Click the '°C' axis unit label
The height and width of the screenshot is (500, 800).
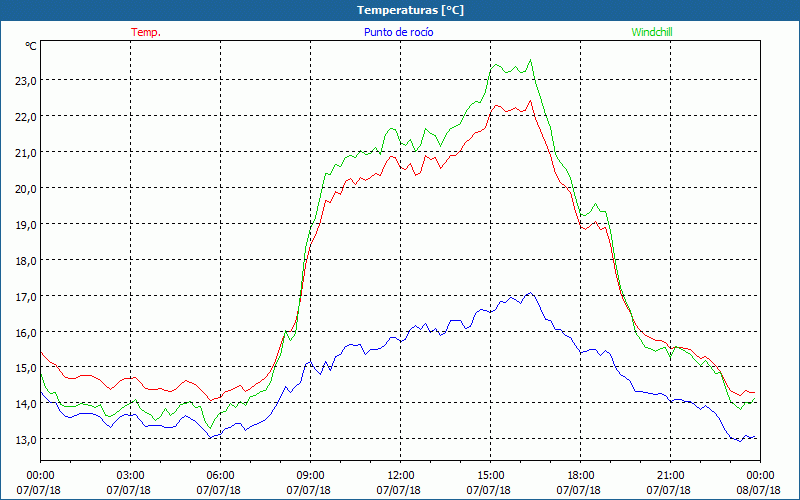31,46
